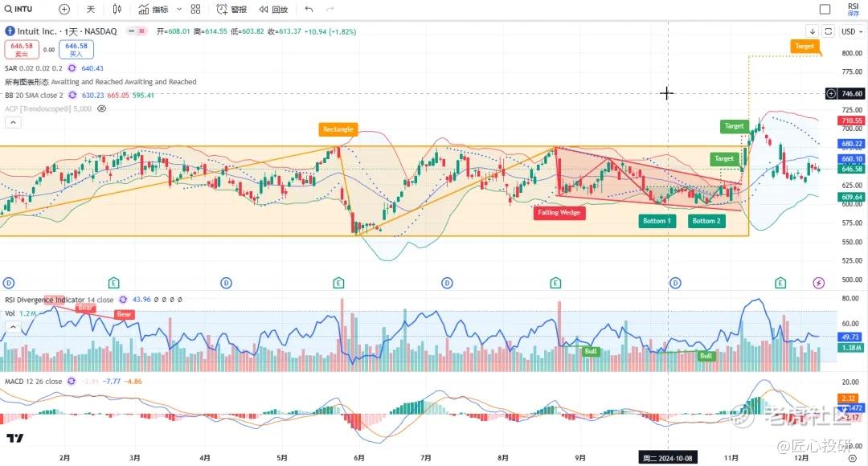Select the Bottom 1 pattern label
868x466 pixels.
[x=656, y=221]
